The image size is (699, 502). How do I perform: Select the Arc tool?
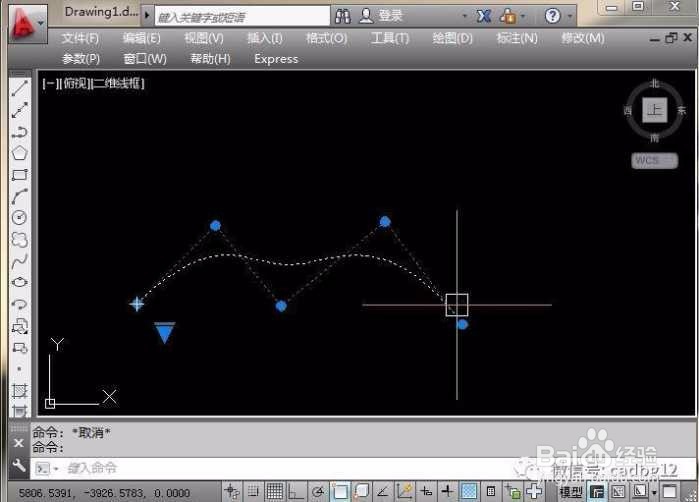[20, 196]
